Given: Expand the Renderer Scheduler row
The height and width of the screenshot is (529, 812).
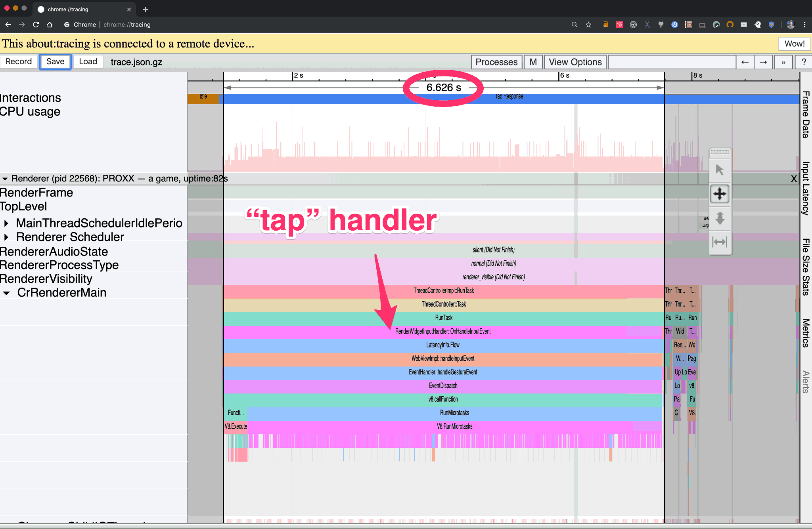Looking at the screenshot, I should tap(6, 237).
